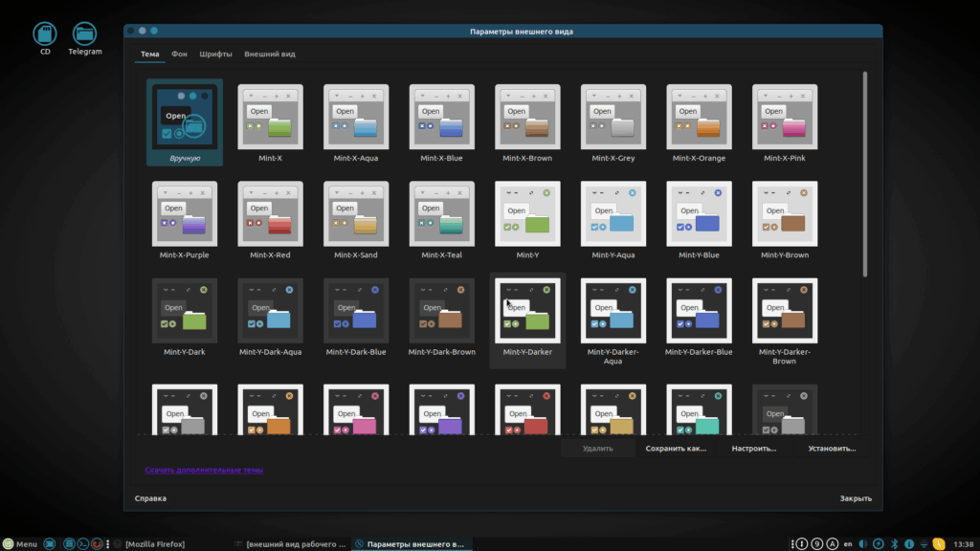Select the Mint-Y-Dark-Aqua theme
The image size is (980, 551).
[x=270, y=317]
